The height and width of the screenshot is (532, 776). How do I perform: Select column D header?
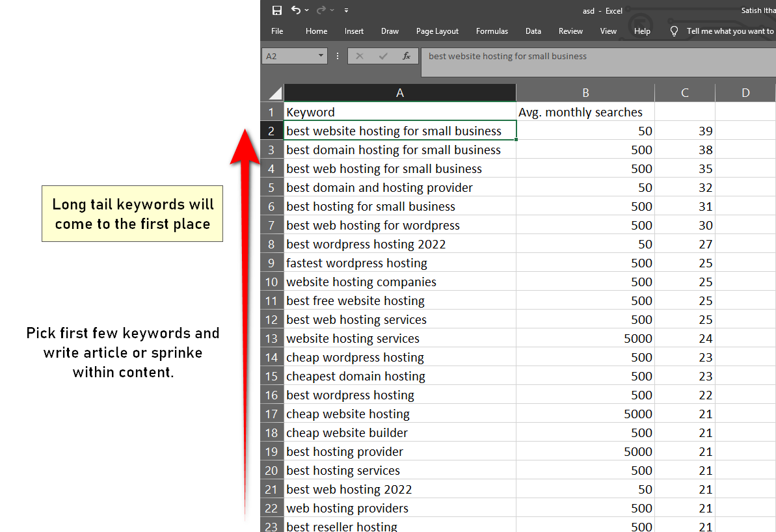(745, 92)
